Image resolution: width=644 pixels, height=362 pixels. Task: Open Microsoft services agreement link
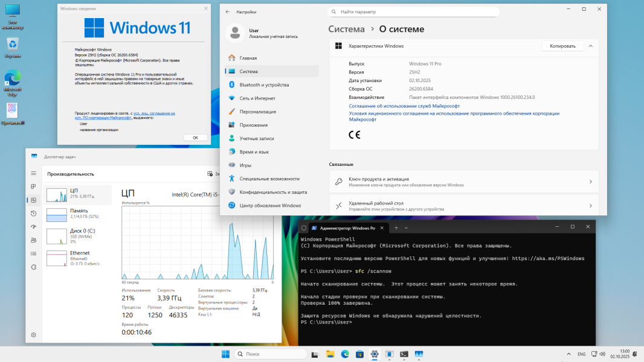[404, 106]
